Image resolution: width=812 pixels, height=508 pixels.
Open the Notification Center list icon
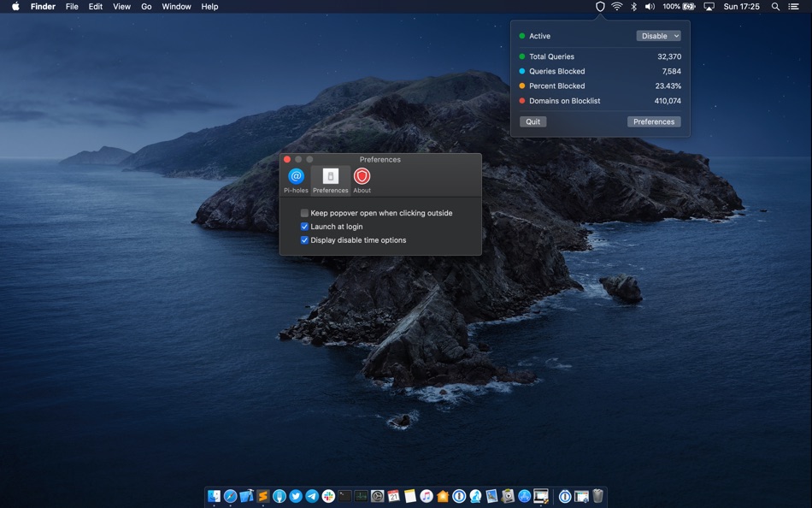pyautogui.click(x=794, y=7)
